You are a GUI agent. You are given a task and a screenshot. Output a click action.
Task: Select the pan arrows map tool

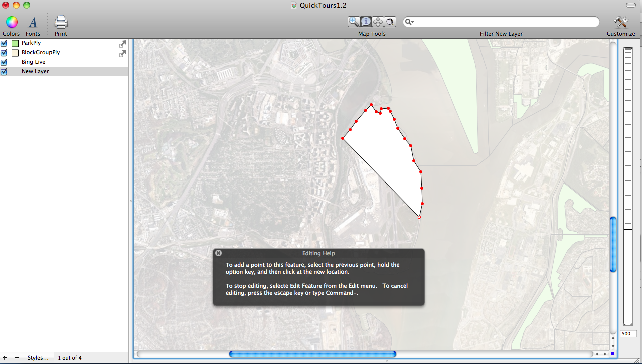[x=378, y=22]
